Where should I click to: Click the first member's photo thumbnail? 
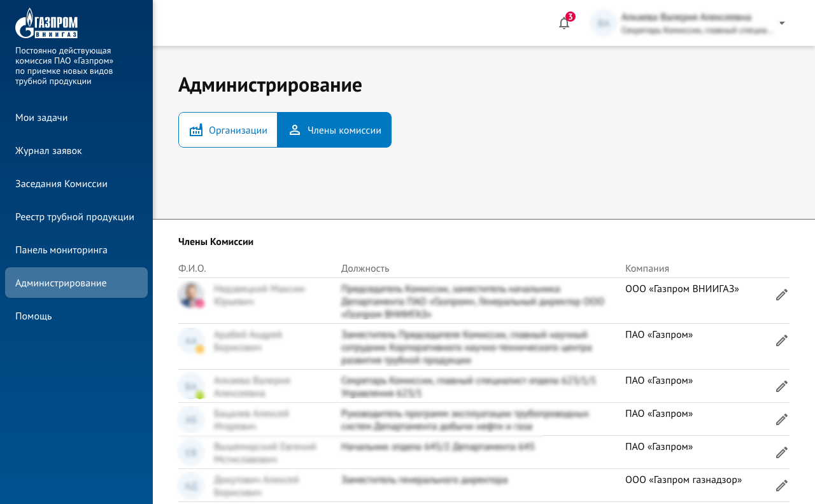pos(191,295)
